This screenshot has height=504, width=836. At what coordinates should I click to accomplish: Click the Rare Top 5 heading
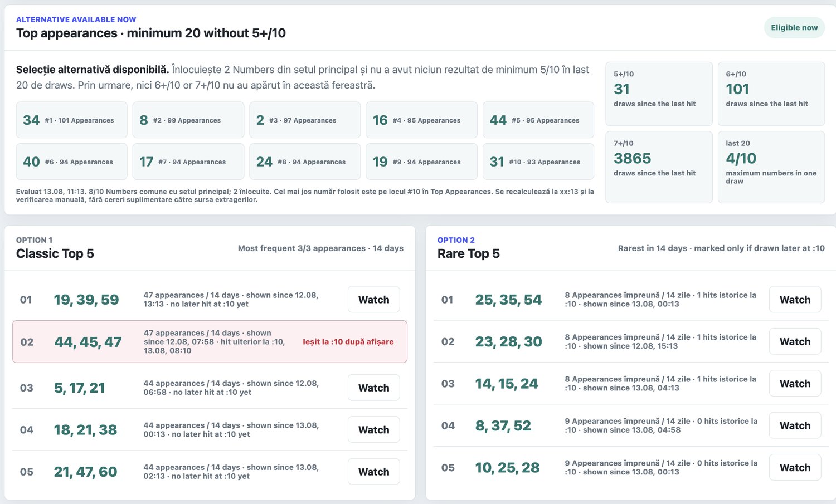(469, 253)
